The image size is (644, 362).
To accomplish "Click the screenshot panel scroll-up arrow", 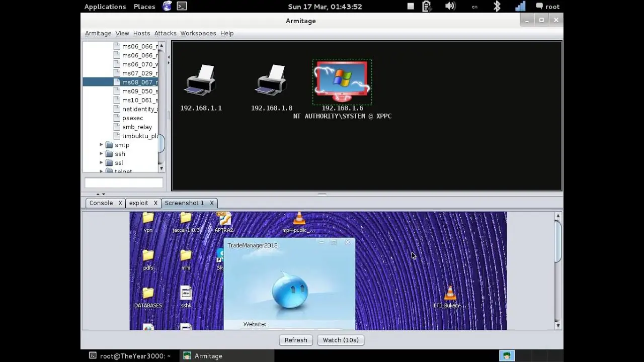I will (558, 216).
